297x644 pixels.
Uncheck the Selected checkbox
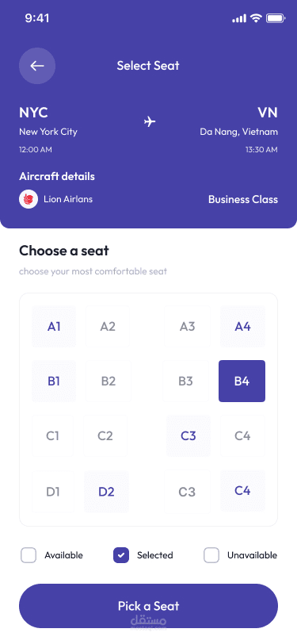tap(121, 555)
